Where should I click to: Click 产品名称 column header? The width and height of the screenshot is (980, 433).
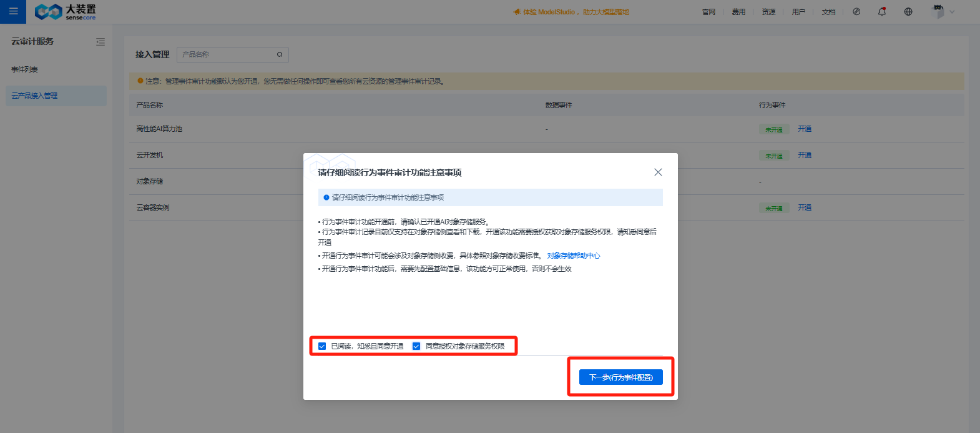click(x=150, y=105)
